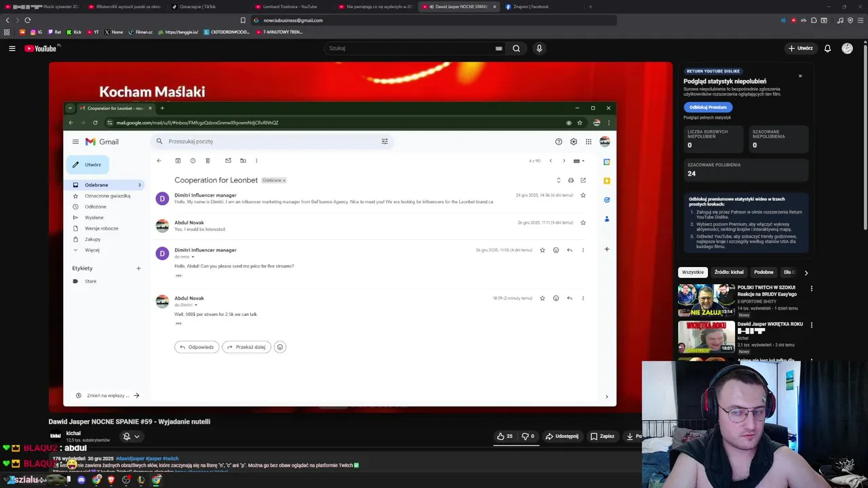Open Gmail settings gear
Viewport: 868px width, 488px height.
(574, 142)
